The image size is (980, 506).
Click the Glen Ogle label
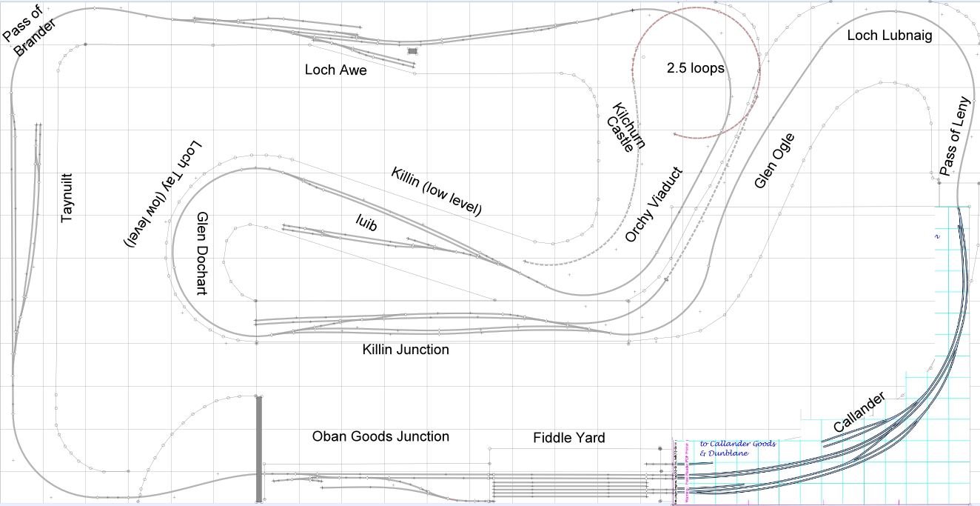[x=774, y=161]
